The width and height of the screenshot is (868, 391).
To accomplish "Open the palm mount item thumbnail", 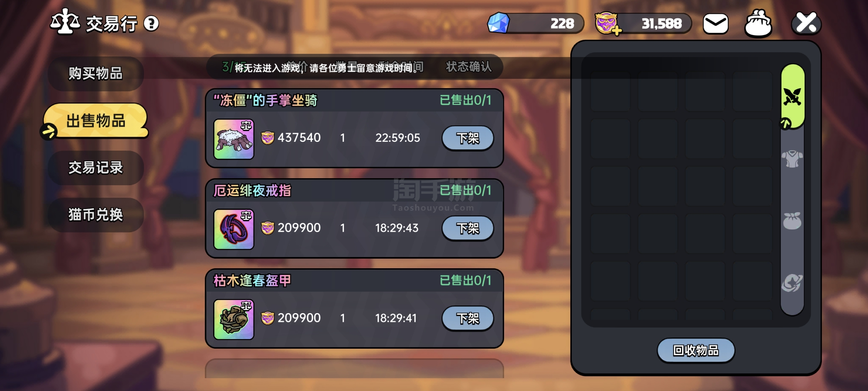I will pos(234,139).
